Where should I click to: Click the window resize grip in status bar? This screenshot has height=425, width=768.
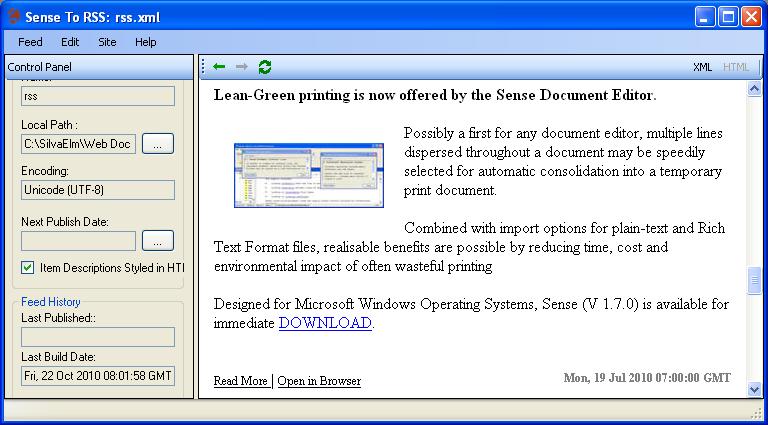(x=756, y=413)
